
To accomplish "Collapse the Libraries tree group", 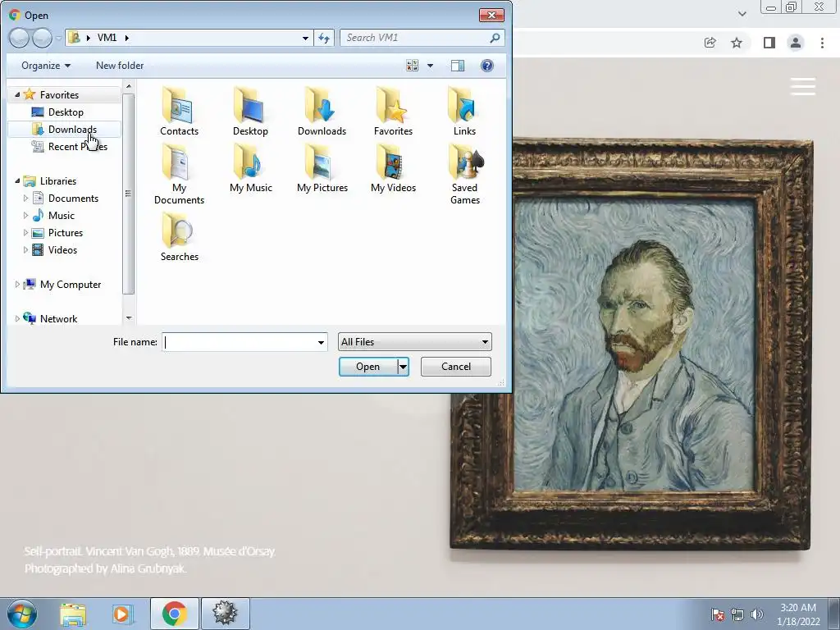I will [x=17, y=181].
